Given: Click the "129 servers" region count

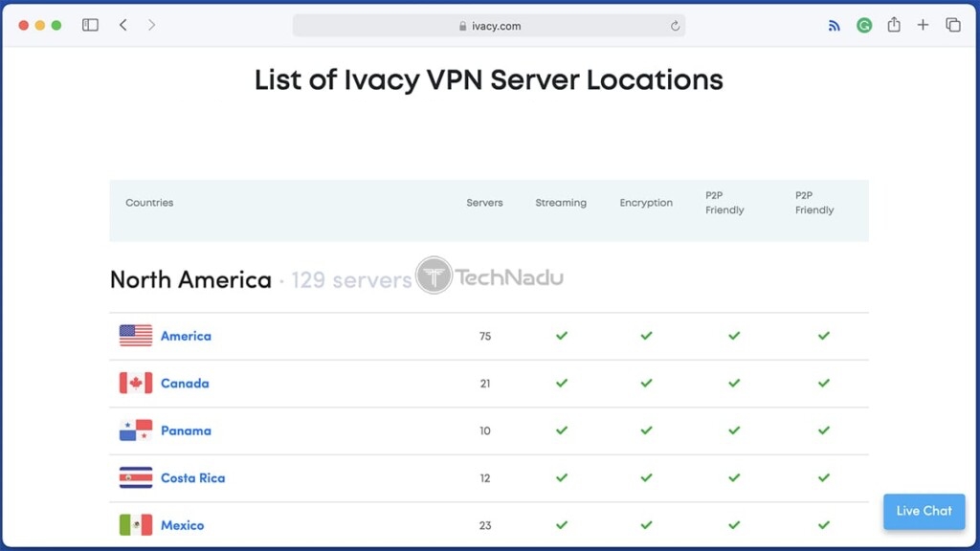Looking at the screenshot, I should coord(351,280).
